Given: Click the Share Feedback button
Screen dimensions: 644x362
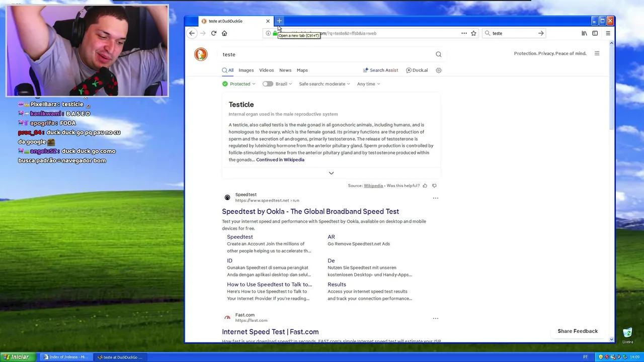Looking at the screenshot, I should tap(578, 331).
